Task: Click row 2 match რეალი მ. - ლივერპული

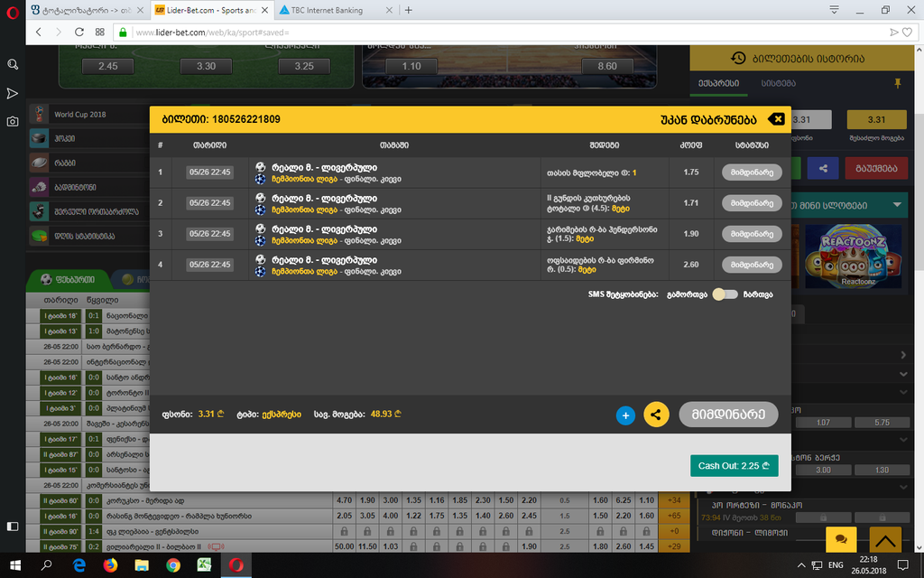Action: [324, 198]
